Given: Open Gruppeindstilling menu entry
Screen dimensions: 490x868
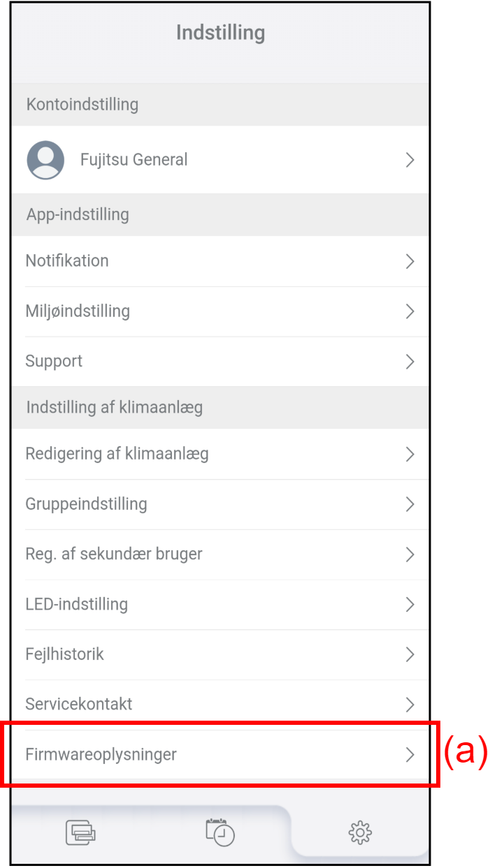Looking at the screenshot, I should 220,504.
